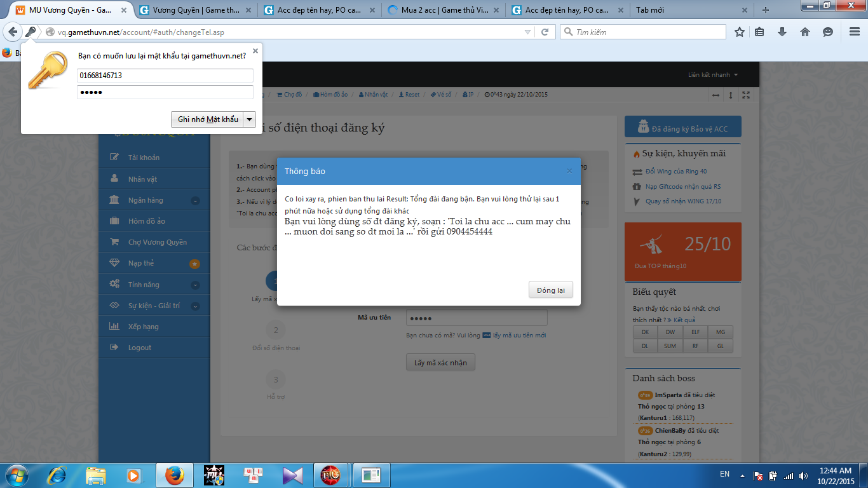Image resolution: width=868 pixels, height=488 pixels.
Task: Expand the Liên kết nhanh menu
Action: pos(713,75)
